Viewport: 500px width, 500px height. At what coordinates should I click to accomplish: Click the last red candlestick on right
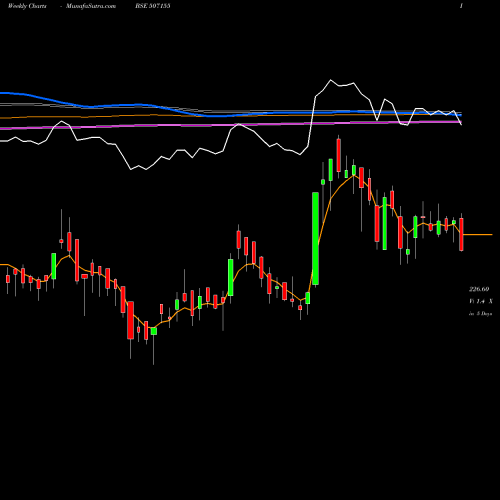point(461,234)
